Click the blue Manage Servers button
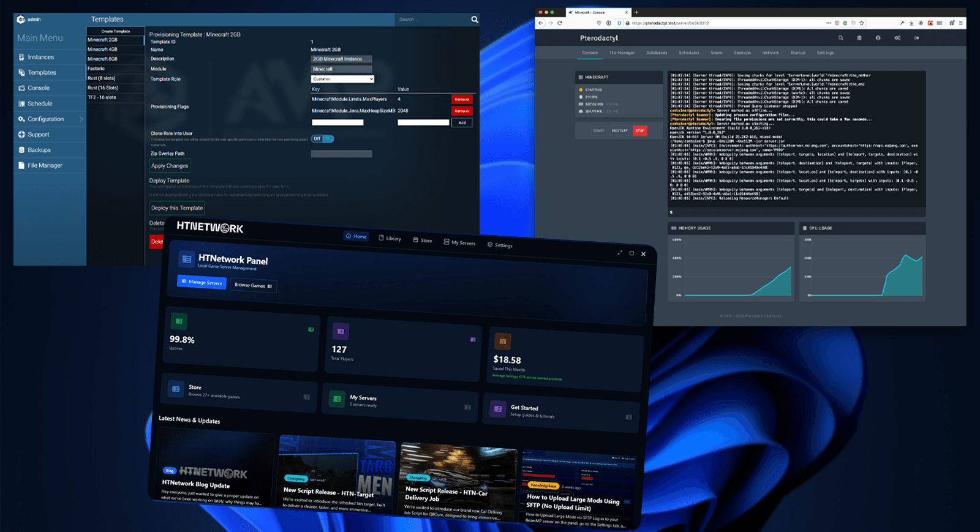Viewport: 980px width, 532px height. coord(202,282)
